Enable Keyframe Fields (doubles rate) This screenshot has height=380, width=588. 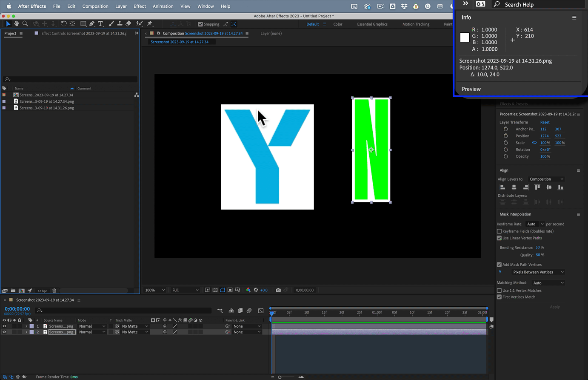[x=499, y=231]
